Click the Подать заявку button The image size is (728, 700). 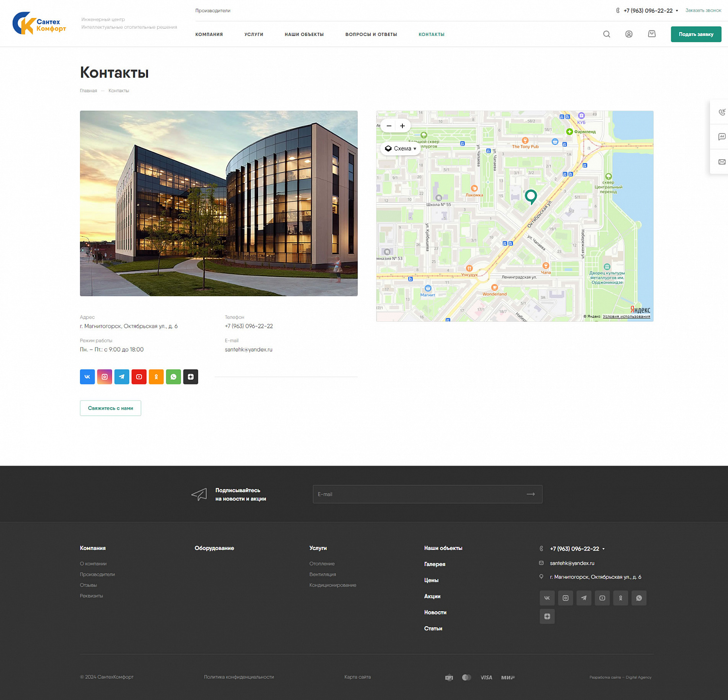696,34
